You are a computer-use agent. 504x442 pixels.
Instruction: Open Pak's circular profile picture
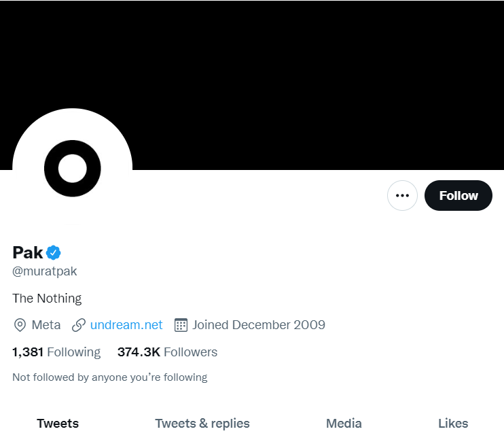[x=72, y=168]
